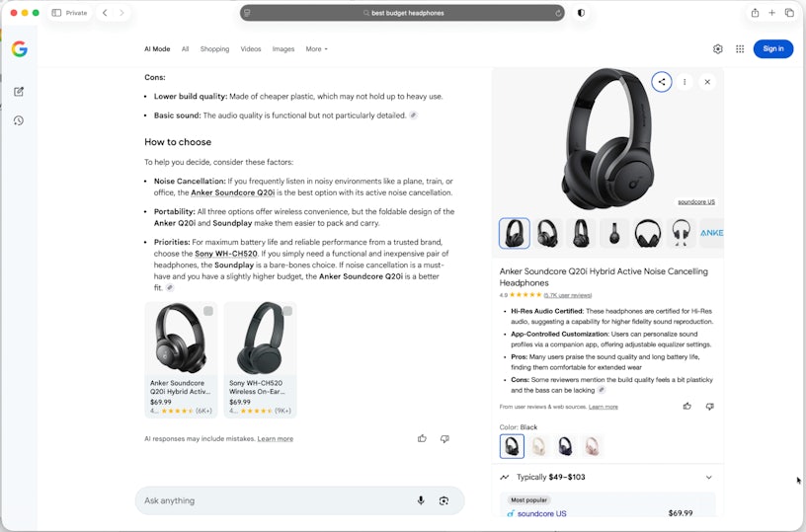Switch to the Videos tab
The height and width of the screenshot is (532, 806).
click(250, 49)
